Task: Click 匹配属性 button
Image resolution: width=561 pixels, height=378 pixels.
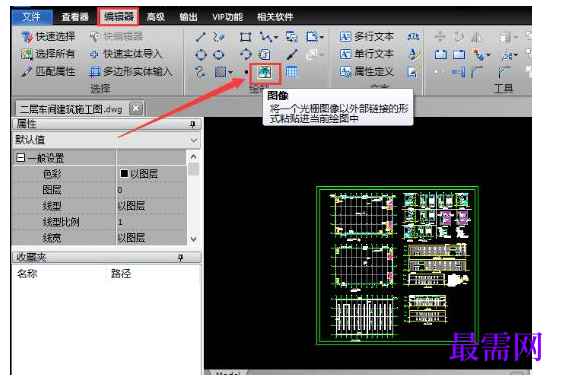Action: coord(48,72)
